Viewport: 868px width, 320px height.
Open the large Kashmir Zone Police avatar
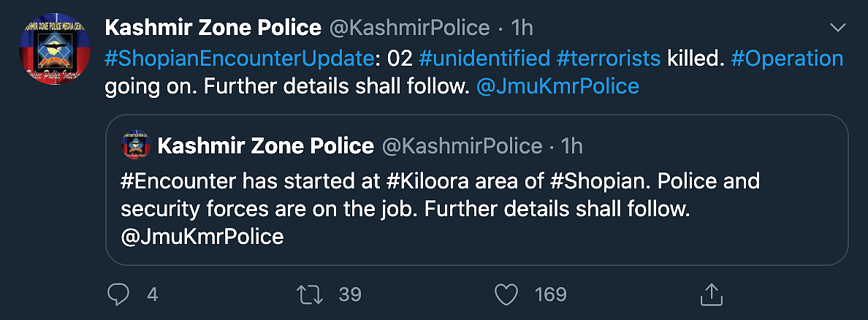coord(55,49)
